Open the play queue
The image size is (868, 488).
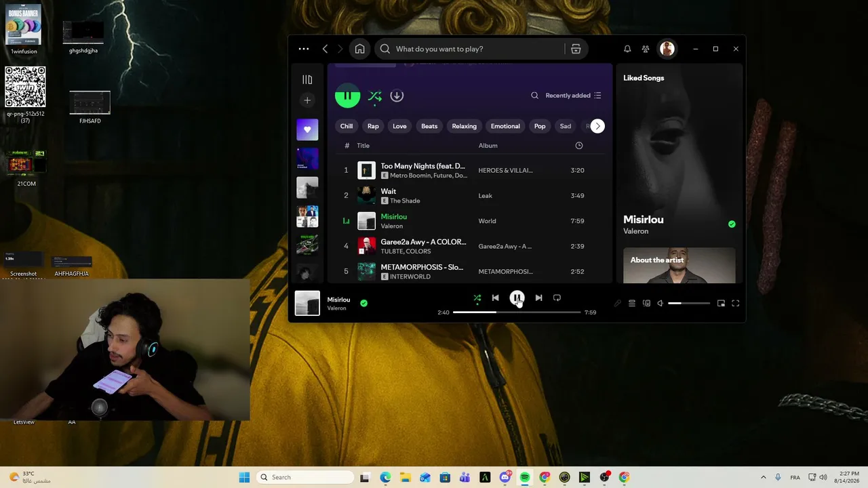click(x=631, y=303)
